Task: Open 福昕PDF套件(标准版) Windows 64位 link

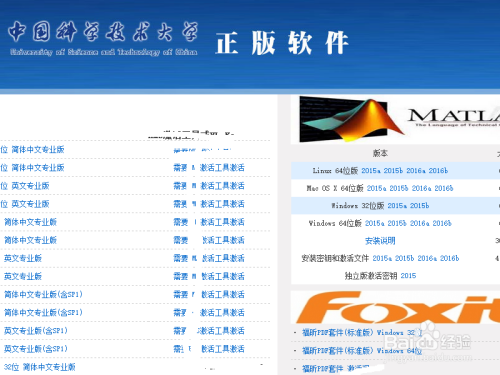Action: [362, 351]
